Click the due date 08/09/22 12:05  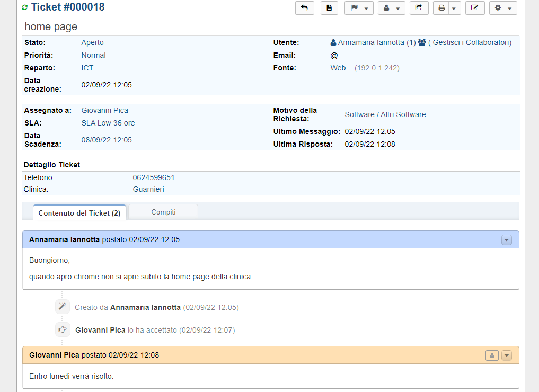pos(107,140)
